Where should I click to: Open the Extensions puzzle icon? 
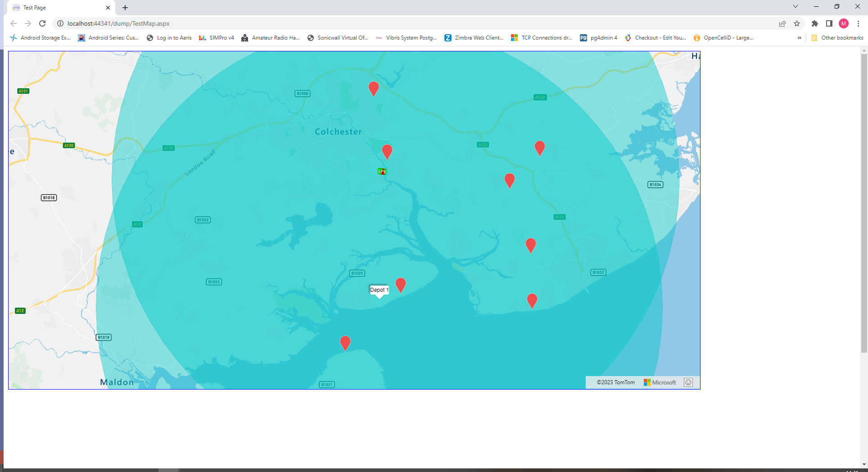pos(814,23)
